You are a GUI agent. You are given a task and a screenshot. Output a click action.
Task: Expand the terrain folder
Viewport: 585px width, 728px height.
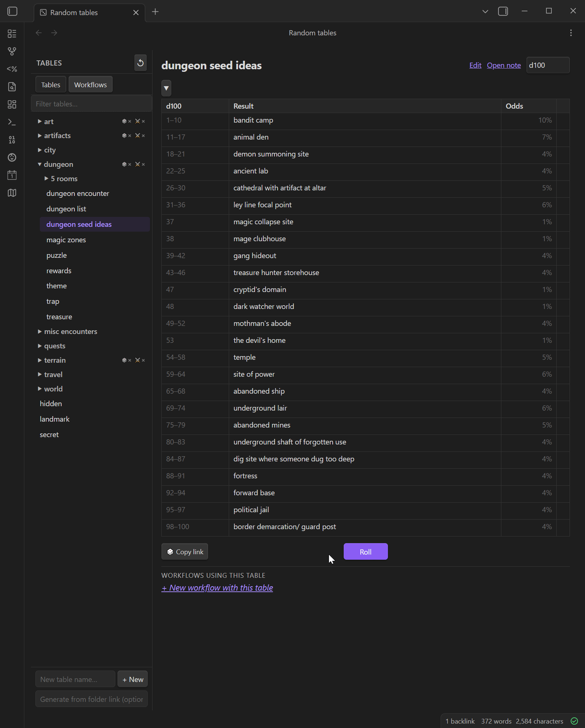click(39, 360)
